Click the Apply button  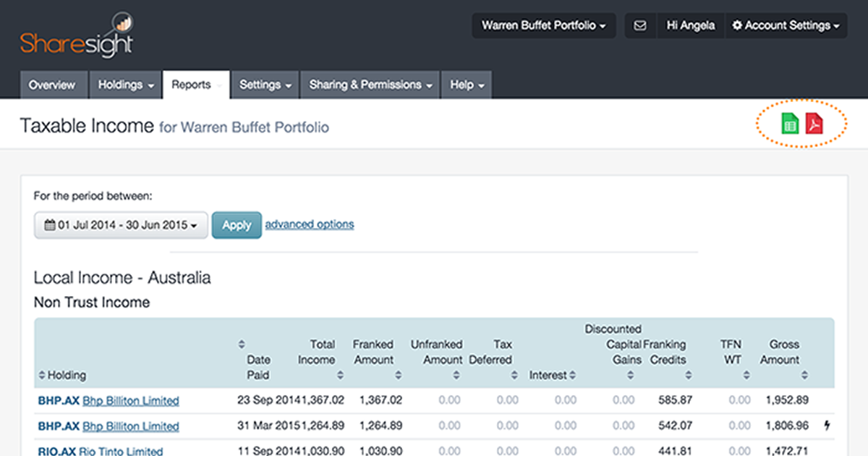237,225
